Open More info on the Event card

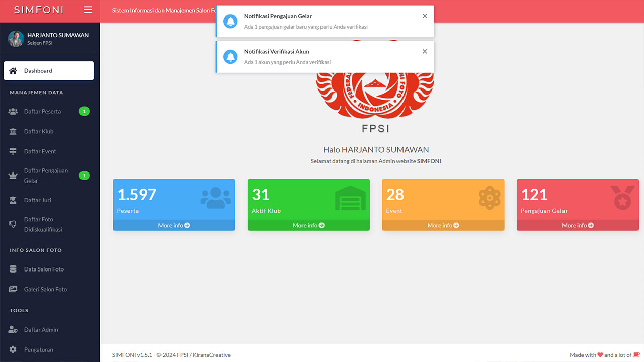click(x=443, y=225)
